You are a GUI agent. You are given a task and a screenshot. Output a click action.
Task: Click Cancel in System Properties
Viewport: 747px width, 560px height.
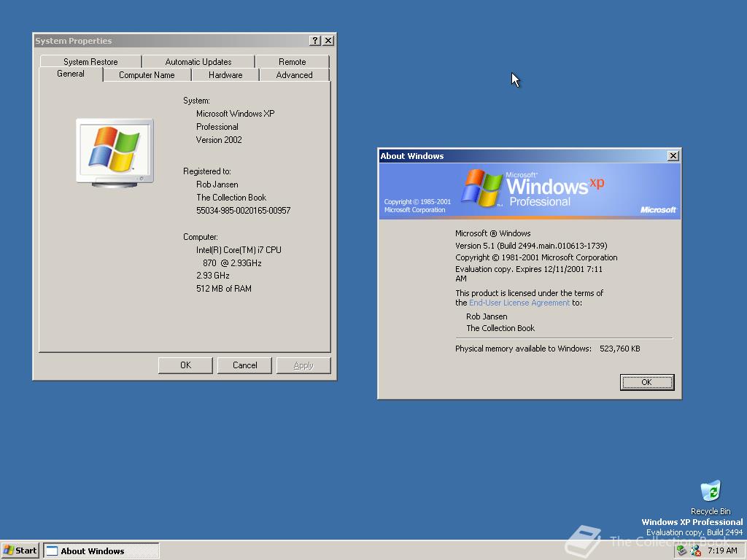point(244,365)
